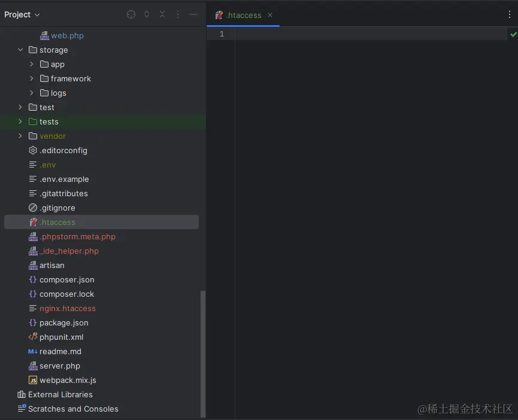Click line number 1 in the gutter
The height and width of the screenshot is (420, 518).
(222, 34)
